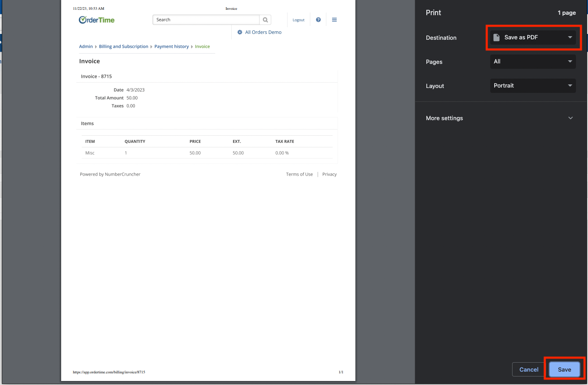588x385 pixels.
Task: Open the Layout dropdown set to Portrait
Action: [x=533, y=86]
